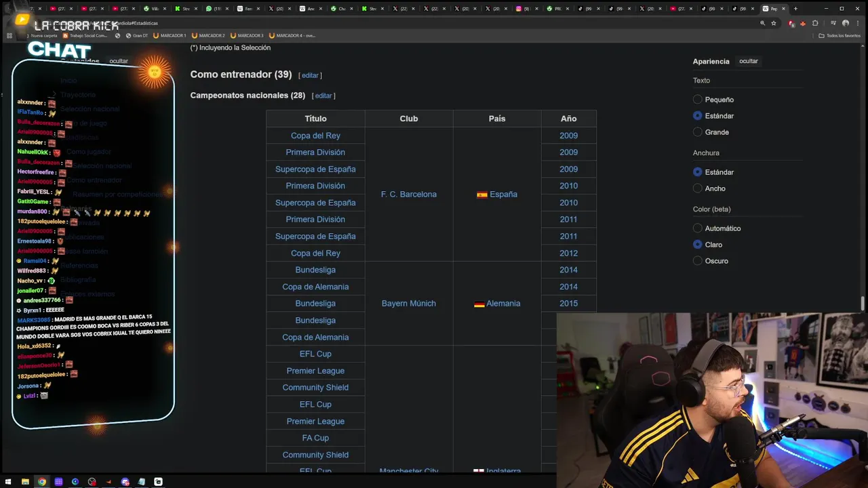Open MARCADOR 3 bookmark
The height and width of the screenshot is (488, 868).
(x=247, y=35)
